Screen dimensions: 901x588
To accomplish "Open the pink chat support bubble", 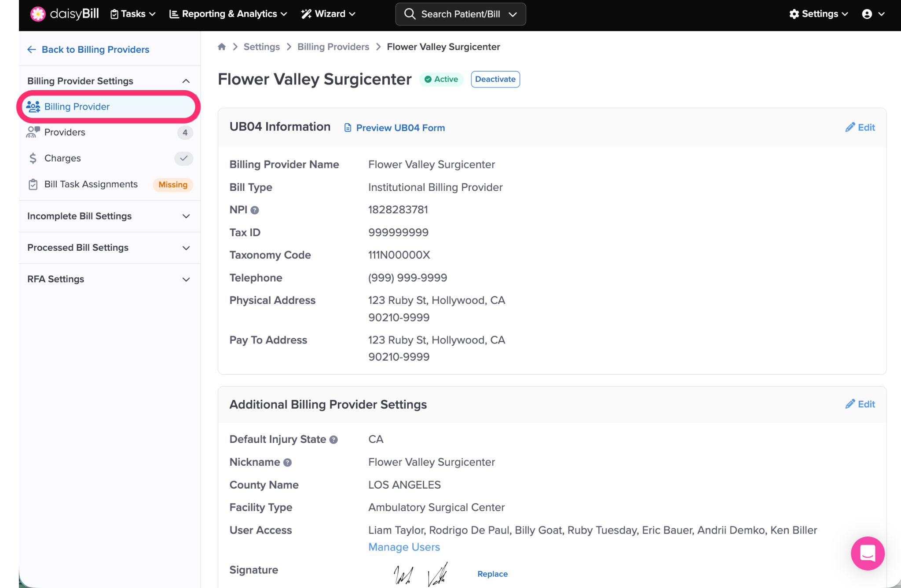I will tap(867, 553).
